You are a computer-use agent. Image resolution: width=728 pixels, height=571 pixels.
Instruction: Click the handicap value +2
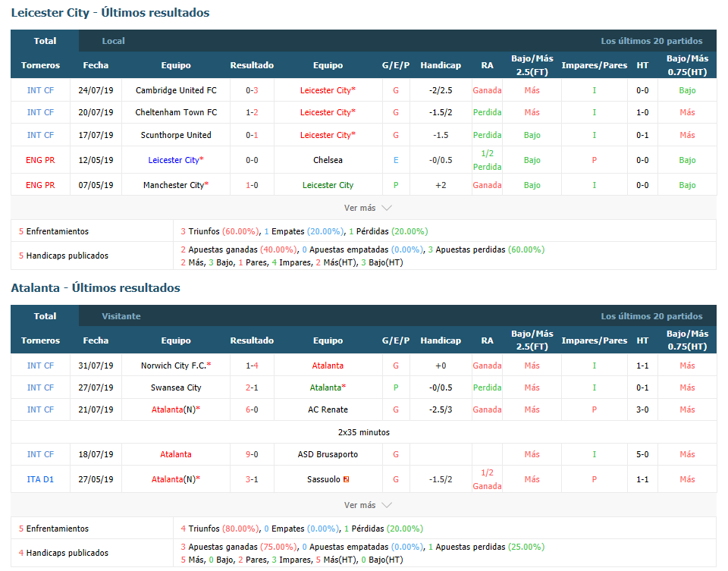pos(441,185)
